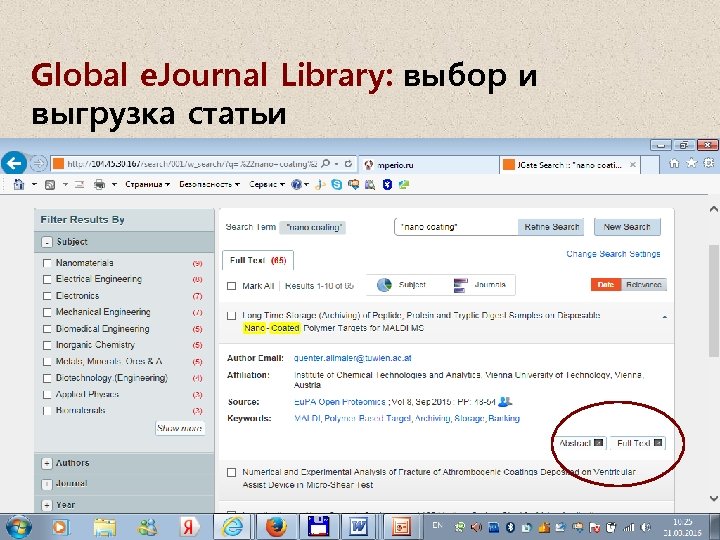The image size is (720, 540).
Task: Collapse the first article details arrow
Action: pos(664,316)
